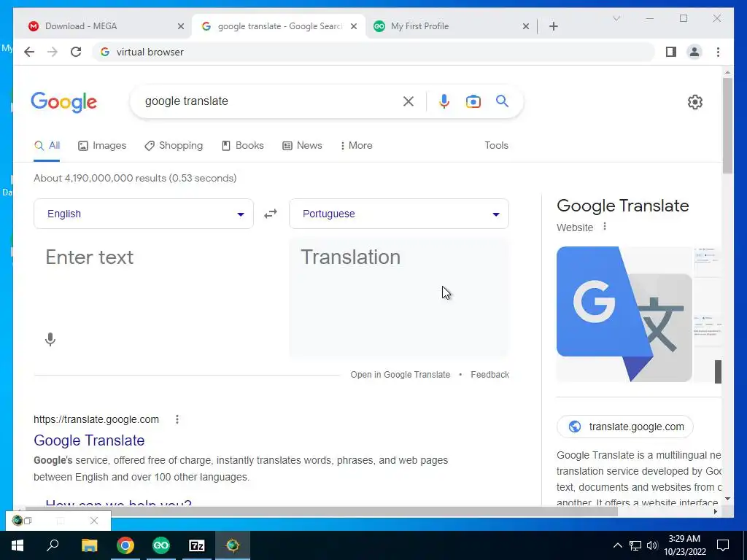Switch to Shopping results
This screenshot has height=560, width=747.
(174, 146)
